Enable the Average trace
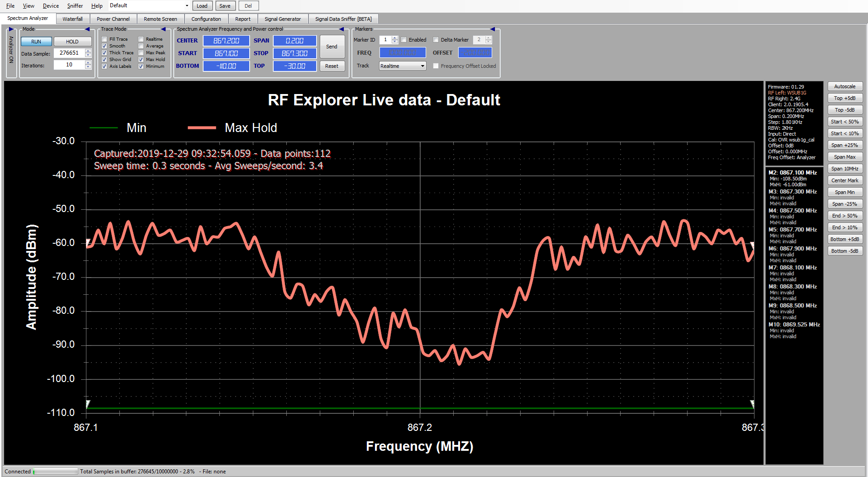Viewport: 868px width, 477px height. [141, 46]
